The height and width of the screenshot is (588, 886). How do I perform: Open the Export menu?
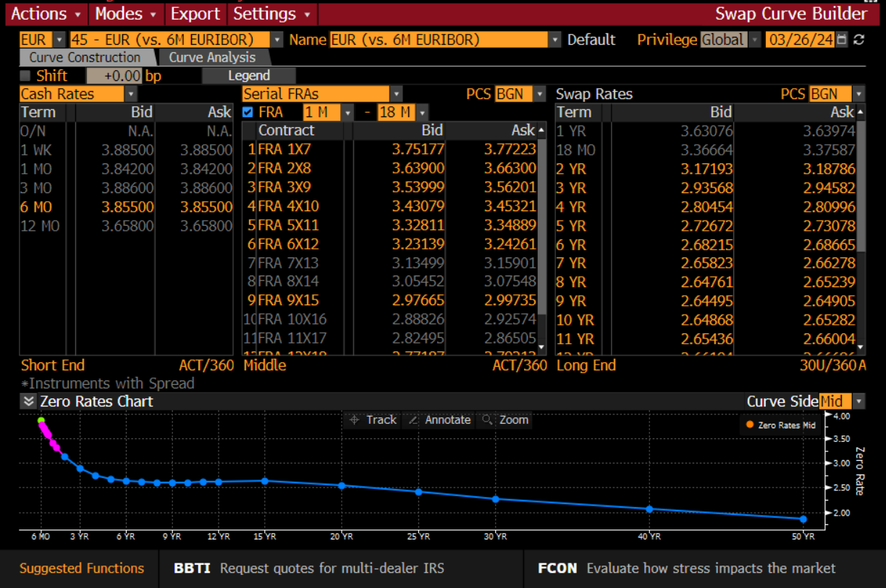coord(195,14)
